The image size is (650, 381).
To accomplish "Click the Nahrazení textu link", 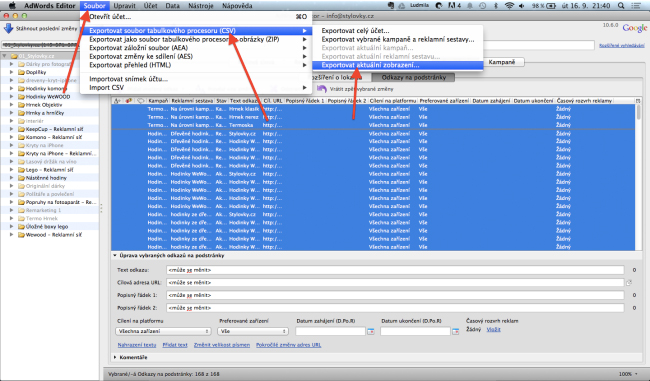I will click(137, 345).
